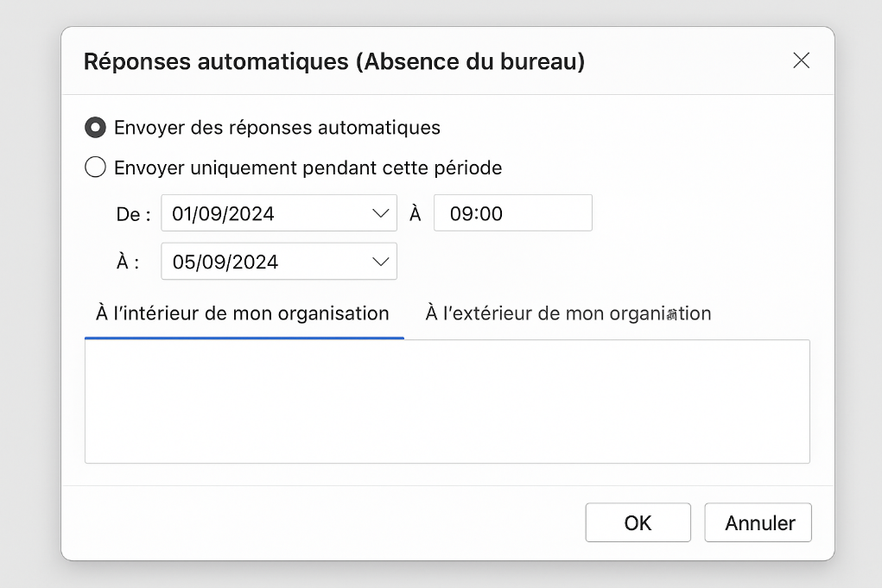The width and height of the screenshot is (882, 588).
Task: Select the "Envoyer des réponses automatiques" radio button
Action: point(95,128)
